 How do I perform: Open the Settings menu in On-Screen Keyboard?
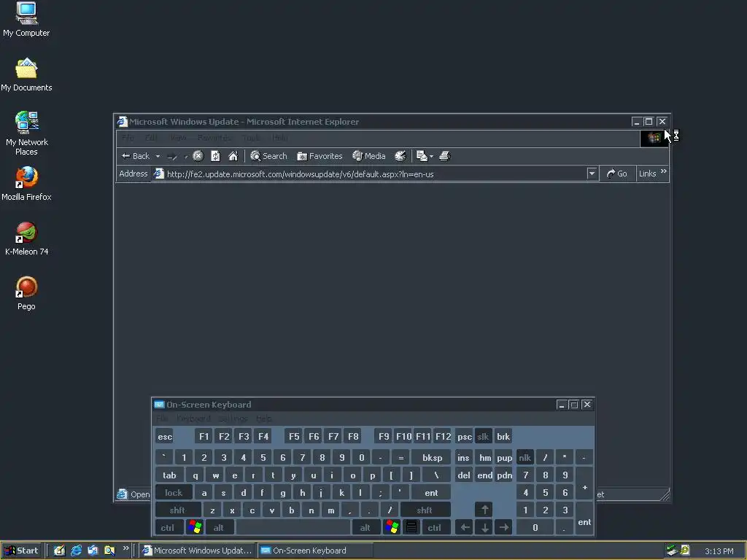click(233, 418)
